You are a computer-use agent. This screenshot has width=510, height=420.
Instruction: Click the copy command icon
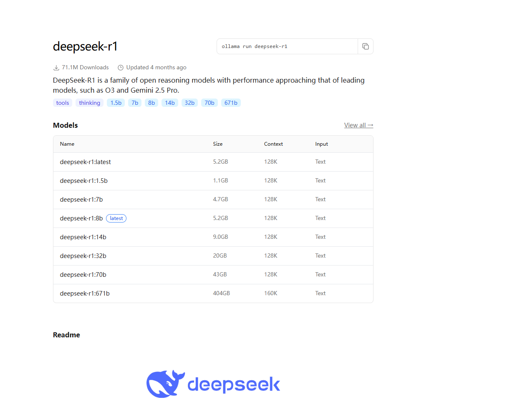(365, 46)
